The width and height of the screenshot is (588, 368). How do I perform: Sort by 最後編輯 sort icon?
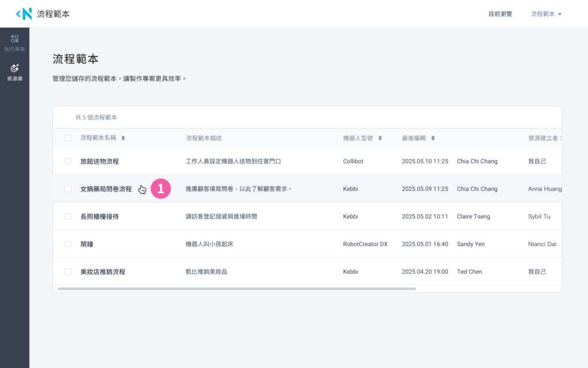click(x=433, y=138)
